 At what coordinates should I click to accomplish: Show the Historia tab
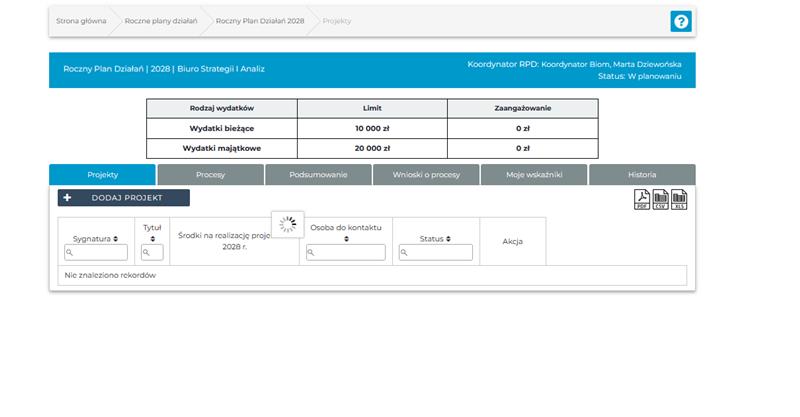(x=642, y=175)
